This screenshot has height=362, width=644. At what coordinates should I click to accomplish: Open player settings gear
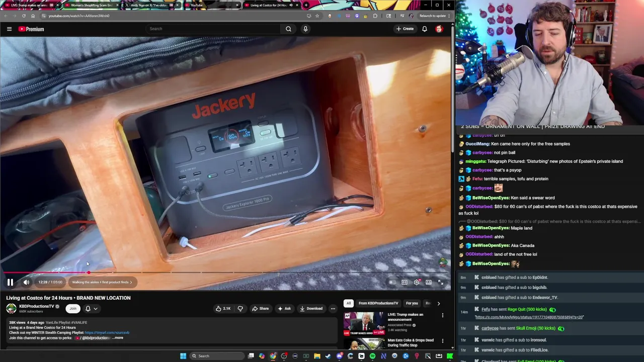tap(417, 282)
